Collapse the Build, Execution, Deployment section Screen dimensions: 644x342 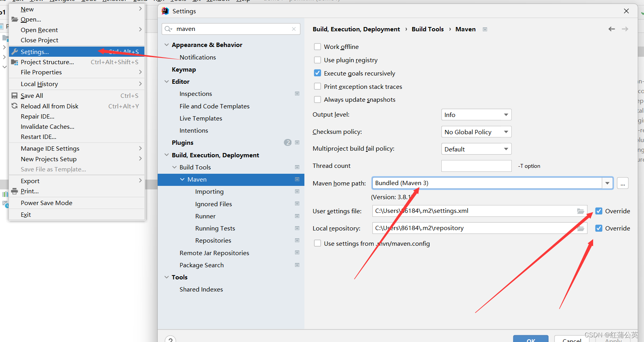point(167,155)
